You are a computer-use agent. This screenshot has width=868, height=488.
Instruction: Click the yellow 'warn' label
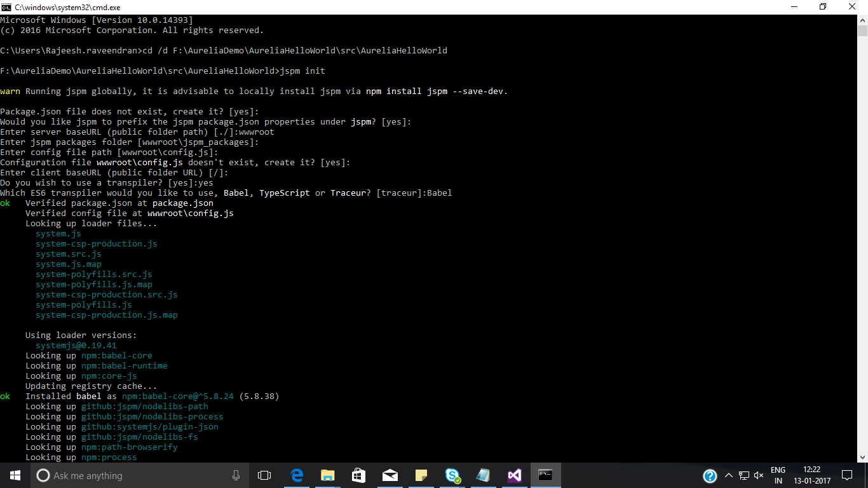[x=10, y=91]
